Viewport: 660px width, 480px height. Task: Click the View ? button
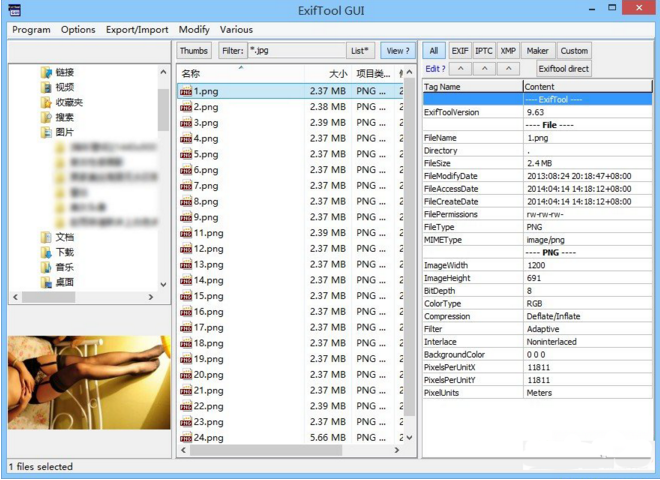pos(398,51)
